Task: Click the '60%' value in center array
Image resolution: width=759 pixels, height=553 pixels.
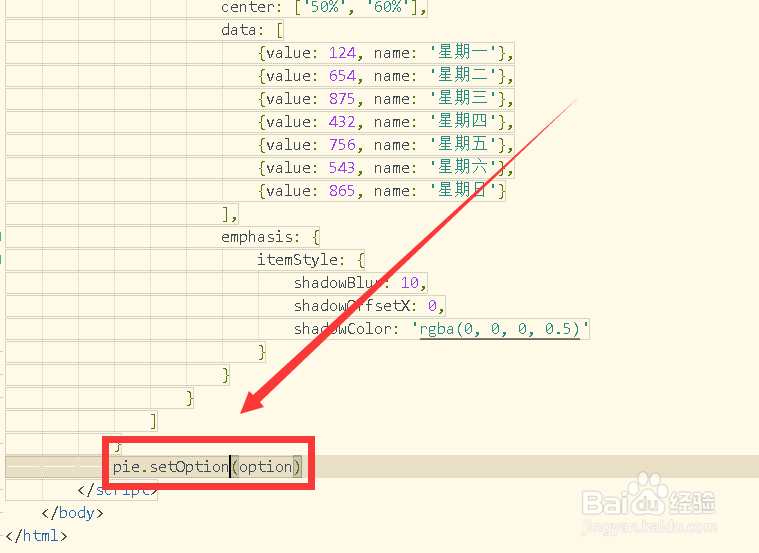Action: pos(387,7)
